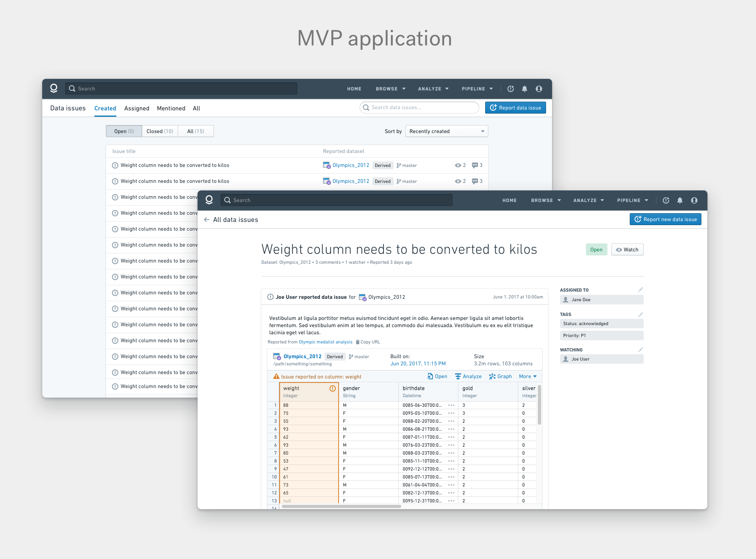Click the Report data issue button
The height and width of the screenshot is (559, 756).
515,108
